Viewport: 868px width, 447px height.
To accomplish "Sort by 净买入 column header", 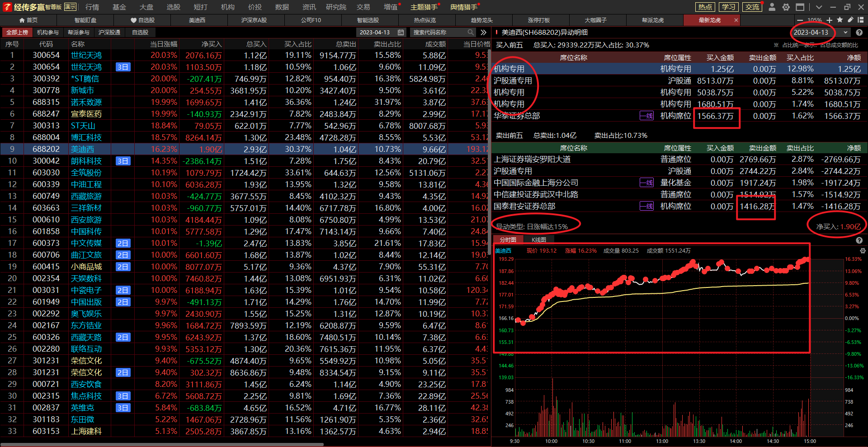I will pyautogui.click(x=212, y=44).
